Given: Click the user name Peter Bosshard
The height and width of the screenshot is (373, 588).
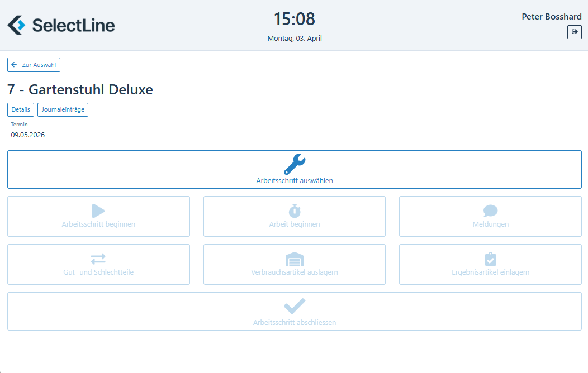Looking at the screenshot, I should 551,17.
